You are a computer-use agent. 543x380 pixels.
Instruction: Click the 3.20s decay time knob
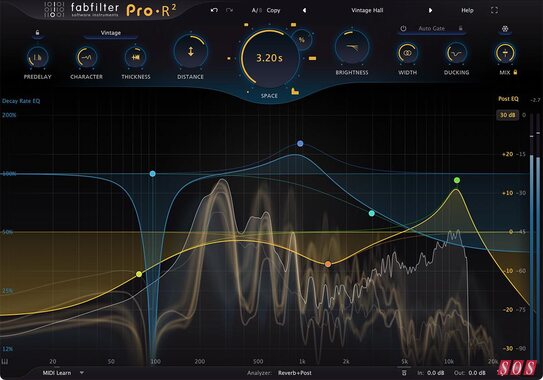[269, 58]
